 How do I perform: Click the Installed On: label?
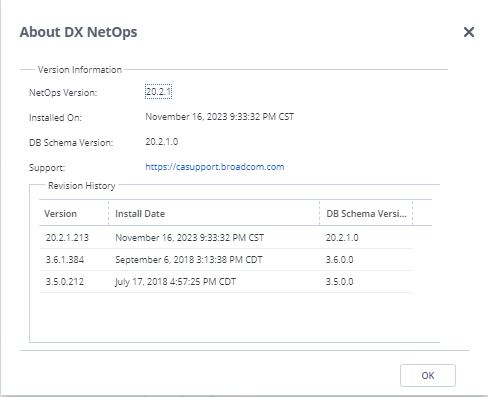(55, 118)
